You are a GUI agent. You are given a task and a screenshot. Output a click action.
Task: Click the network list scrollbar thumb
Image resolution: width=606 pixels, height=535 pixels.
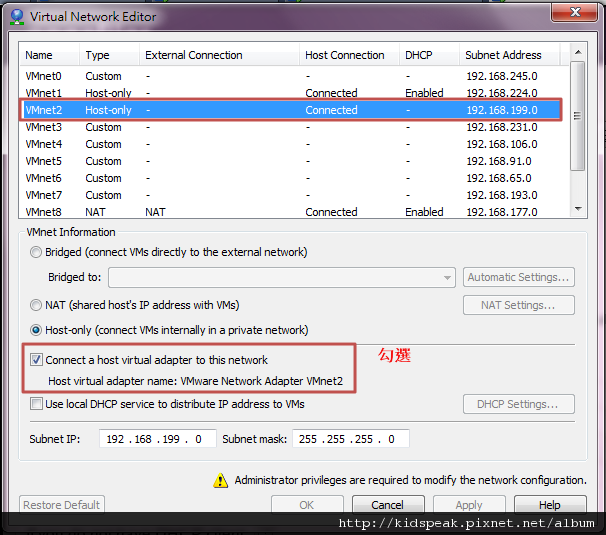click(578, 116)
